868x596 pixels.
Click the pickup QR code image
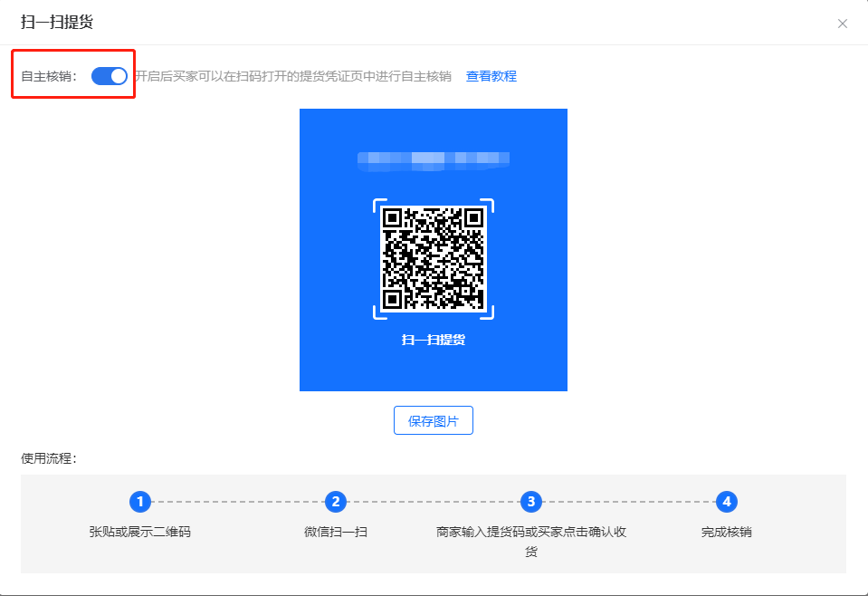click(x=433, y=259)
